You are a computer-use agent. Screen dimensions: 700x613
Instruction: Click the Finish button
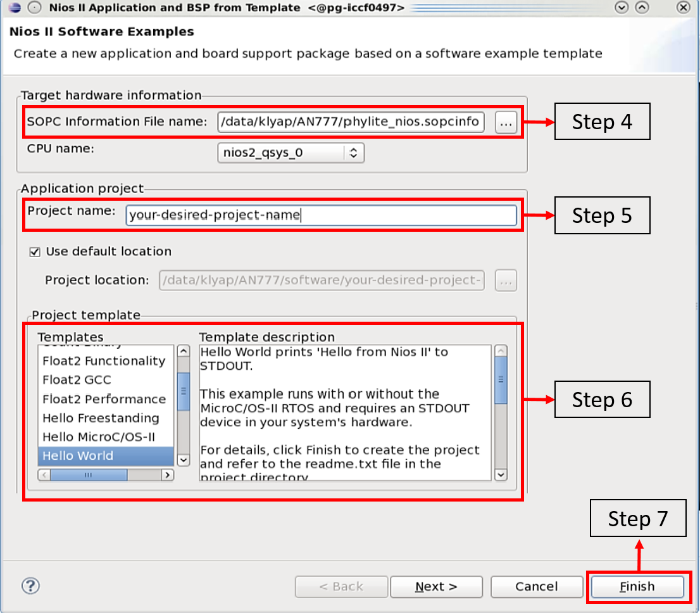click(x=637, y=586)
